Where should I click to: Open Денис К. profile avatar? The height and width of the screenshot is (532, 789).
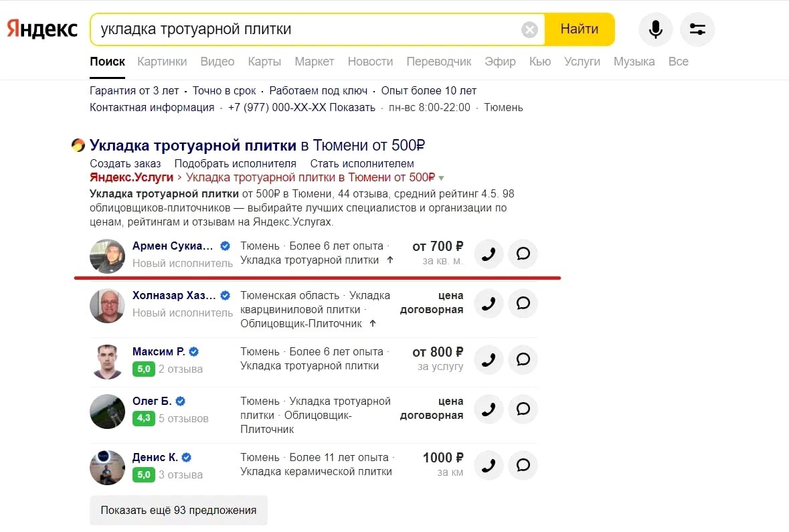tap(107, 468)
